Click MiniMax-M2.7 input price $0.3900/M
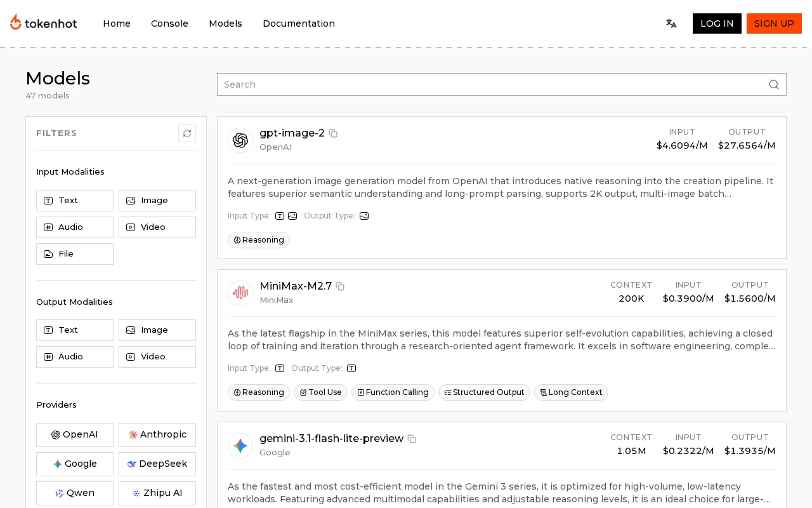The width and height of the screenshot is (812, 508). 688,298
